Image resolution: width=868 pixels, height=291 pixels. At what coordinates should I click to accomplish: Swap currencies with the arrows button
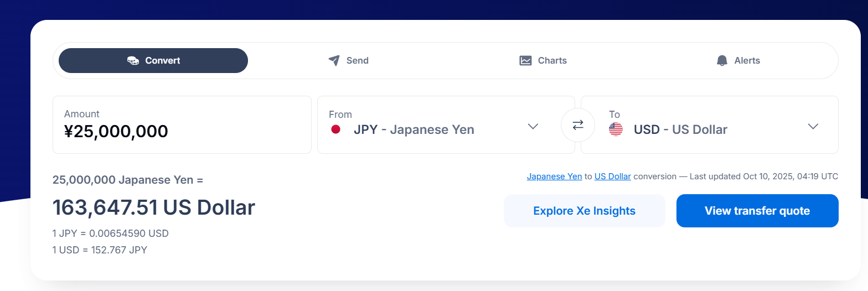[578, 126]
